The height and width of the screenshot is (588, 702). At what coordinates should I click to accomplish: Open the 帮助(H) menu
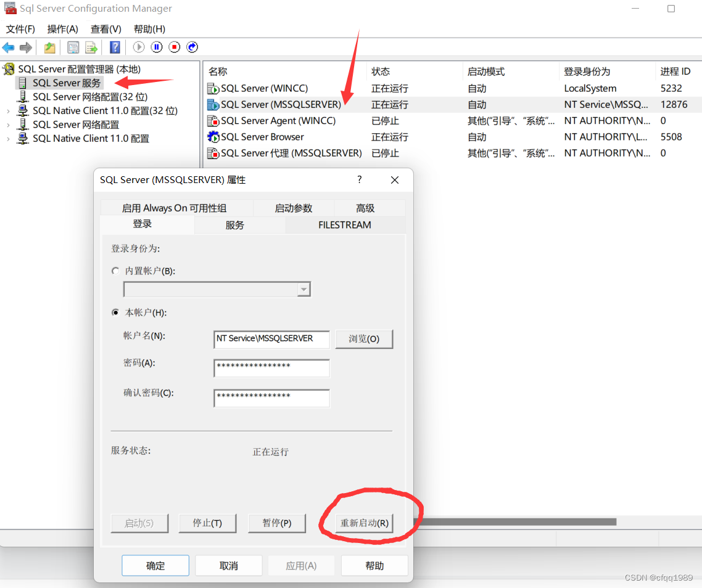click(x=149, y=29)
